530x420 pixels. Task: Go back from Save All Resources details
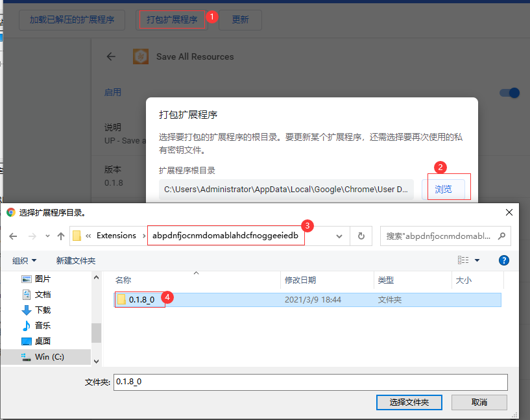[111, 56]
